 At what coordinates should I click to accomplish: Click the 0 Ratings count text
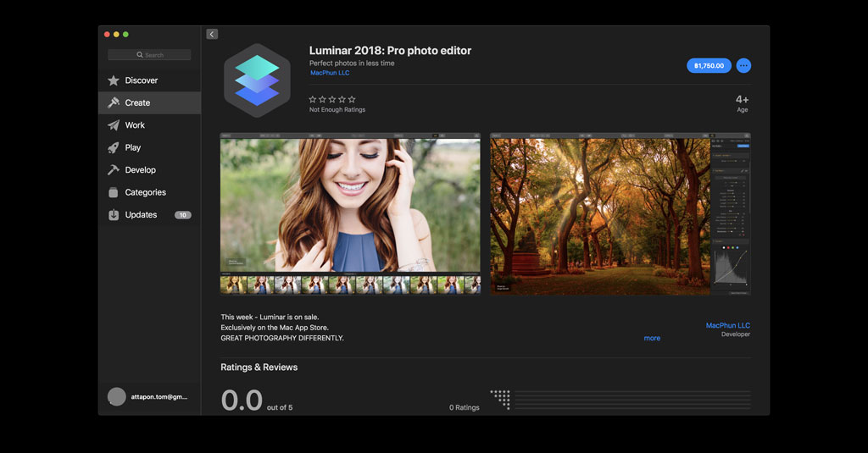[x=464, y=407]
